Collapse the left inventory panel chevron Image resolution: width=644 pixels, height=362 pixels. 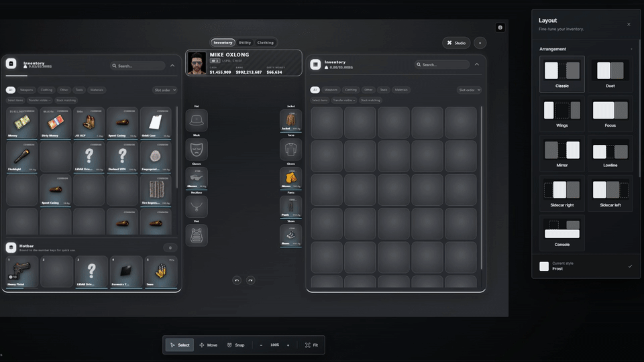(172, 66)
